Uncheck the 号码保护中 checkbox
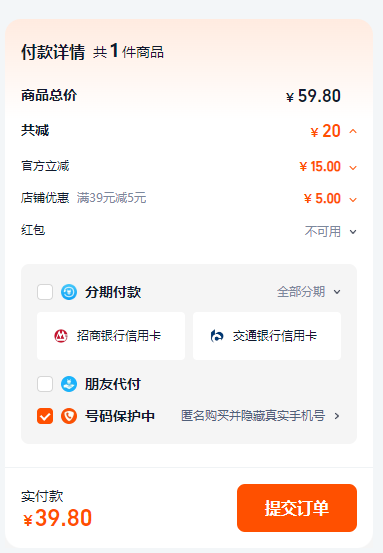Screen dimensions: 383x553 (45, 416)
